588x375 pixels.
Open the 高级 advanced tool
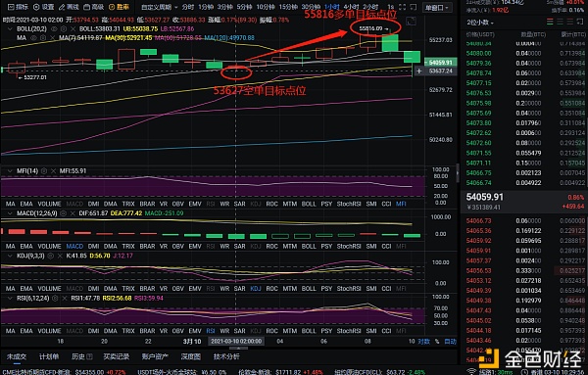94,7
